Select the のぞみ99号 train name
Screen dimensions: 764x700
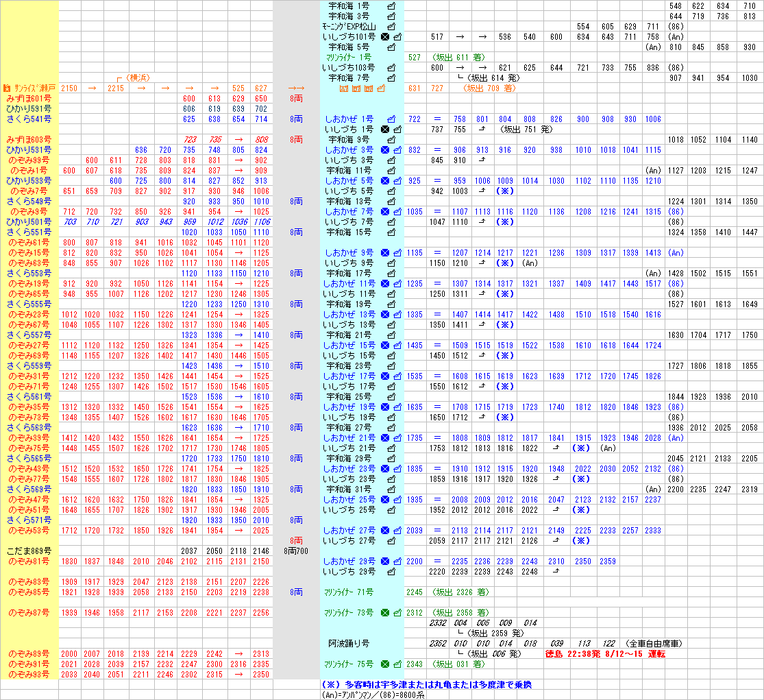click(29, 160)
